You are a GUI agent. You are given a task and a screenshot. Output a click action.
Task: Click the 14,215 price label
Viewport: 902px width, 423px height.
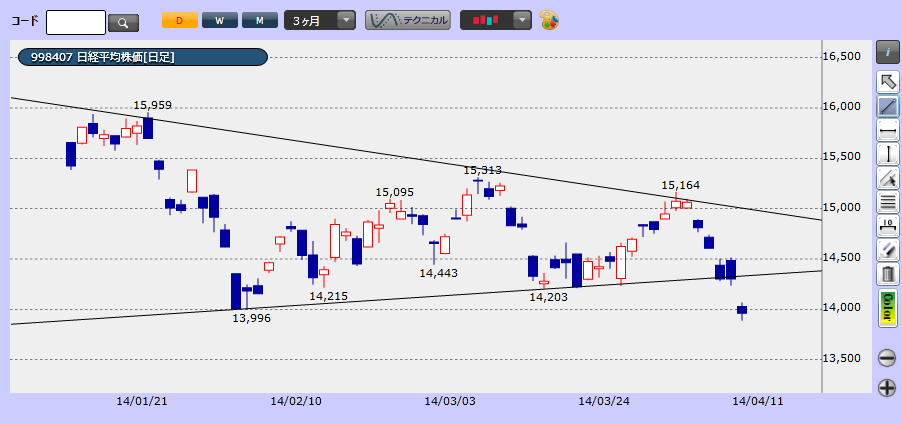click(x=328, y=296)
